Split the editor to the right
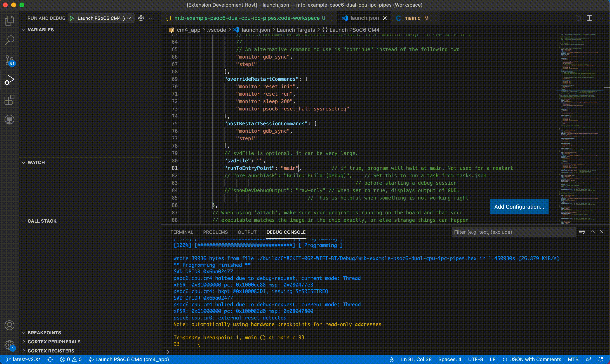610x364 pixels. (x=589, y=18)
